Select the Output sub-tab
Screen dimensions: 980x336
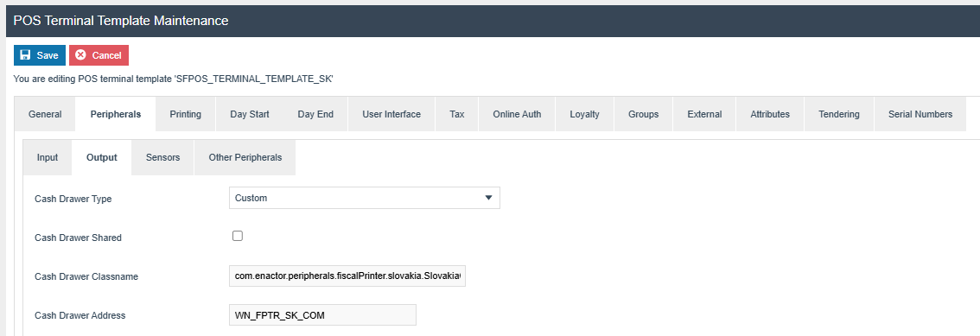coord(102,157)
